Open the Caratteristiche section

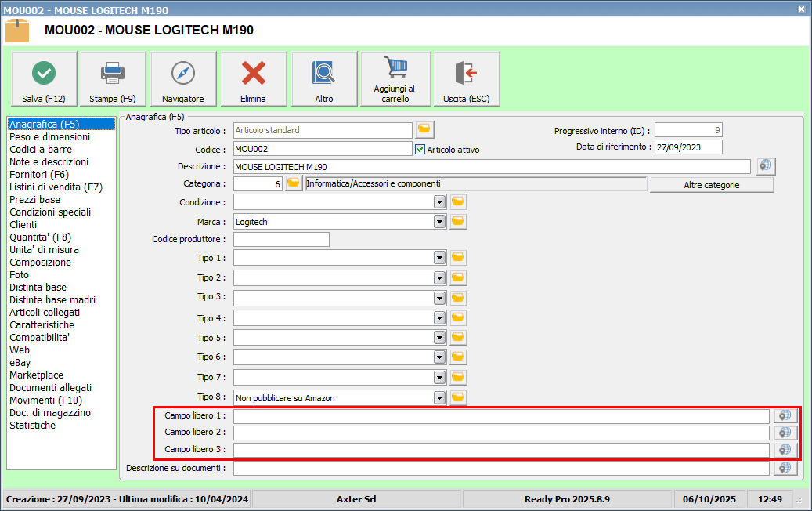[x=42, y=325]
